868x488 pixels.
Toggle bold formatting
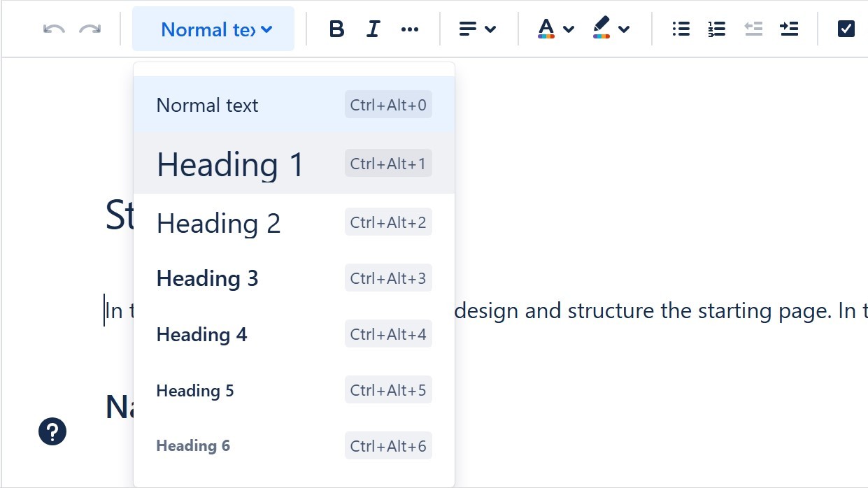(x=336, y=29)
